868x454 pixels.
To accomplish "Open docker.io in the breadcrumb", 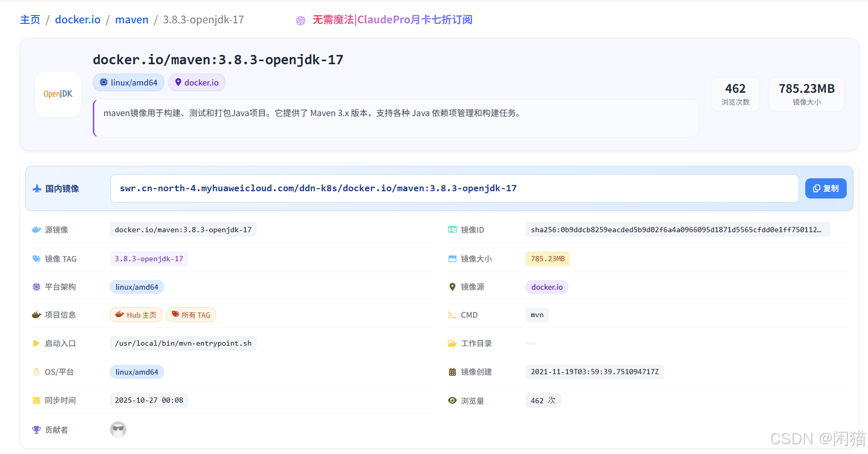I will [x=78, y=20].
